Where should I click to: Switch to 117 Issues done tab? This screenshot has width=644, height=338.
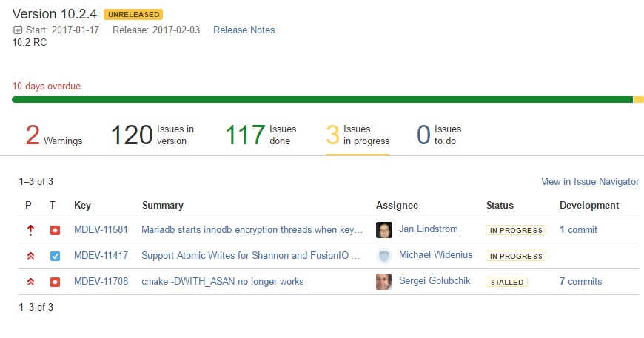pos(261,135)
